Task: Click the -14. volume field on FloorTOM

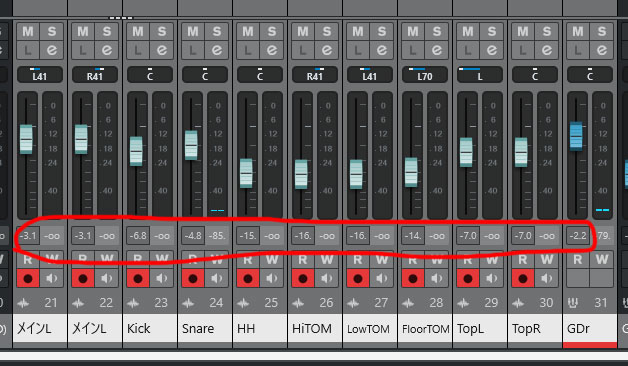Action: (413, 236)
